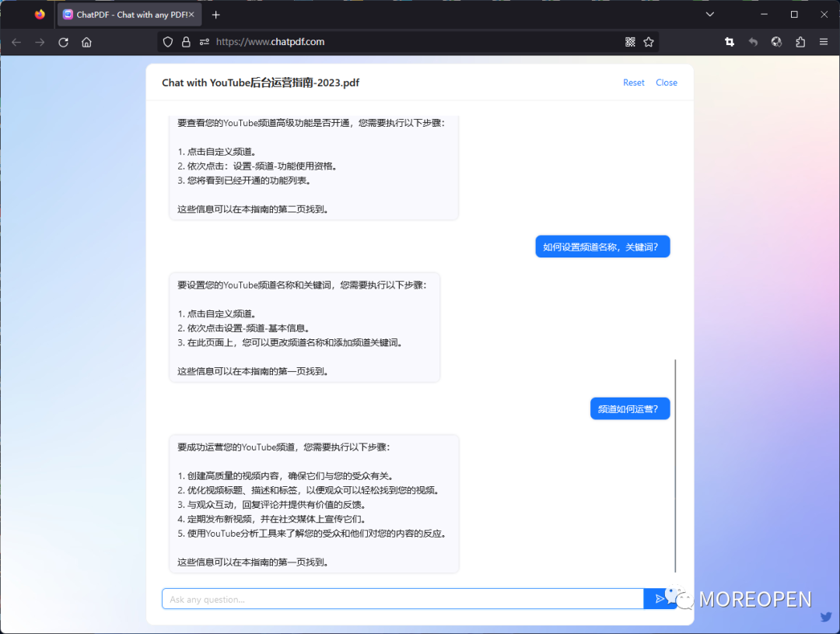Click the chat vertical scrollbar
The image size is (840, 634).
[676, 466]
